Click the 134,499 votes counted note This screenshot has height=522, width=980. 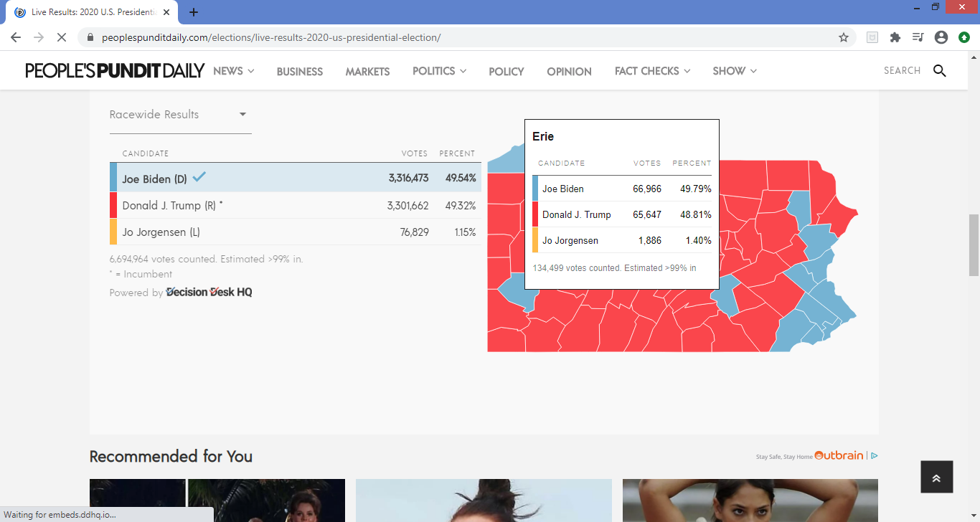click(x=614, y=268)
